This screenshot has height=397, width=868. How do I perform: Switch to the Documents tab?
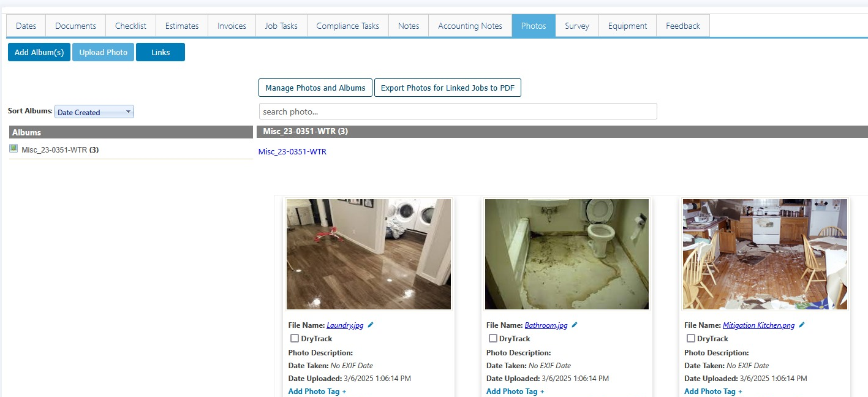[75, 26]
